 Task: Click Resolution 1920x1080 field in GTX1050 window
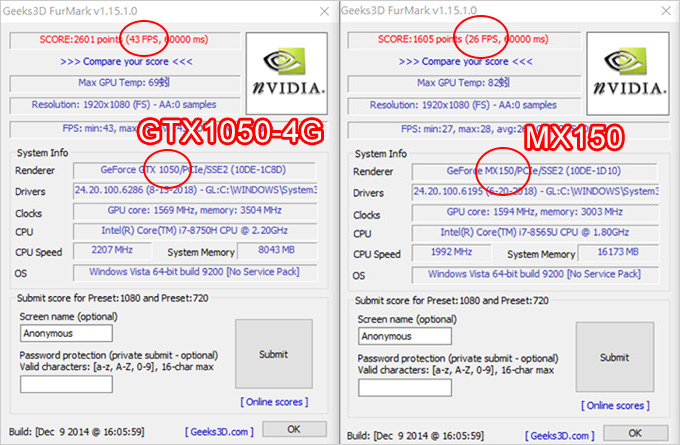pos(125,105)
